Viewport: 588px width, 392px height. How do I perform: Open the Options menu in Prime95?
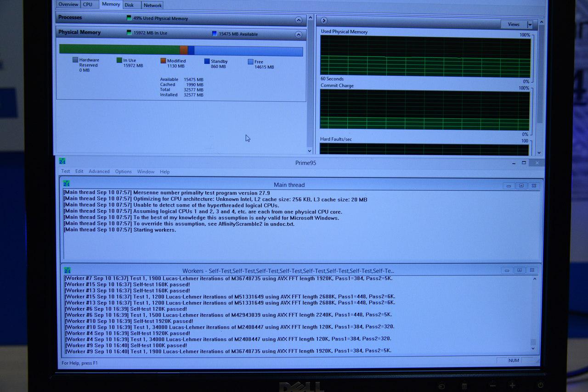(123, 172)
